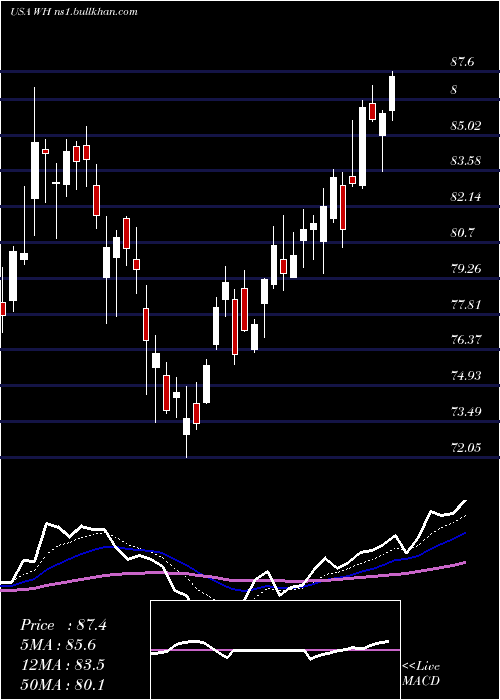
Task: Click the 87.6 price axis label
Action: pyautogui.click(x=462, y=62)
